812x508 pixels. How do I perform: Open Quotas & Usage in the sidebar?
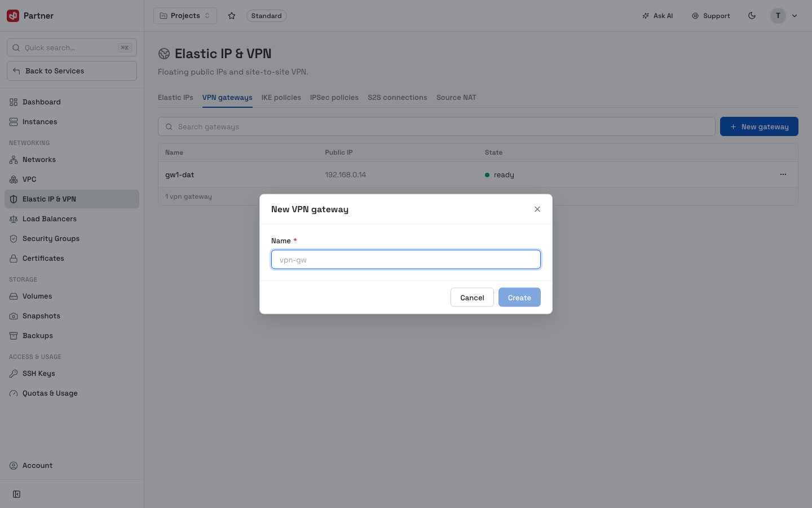[72, 393]
